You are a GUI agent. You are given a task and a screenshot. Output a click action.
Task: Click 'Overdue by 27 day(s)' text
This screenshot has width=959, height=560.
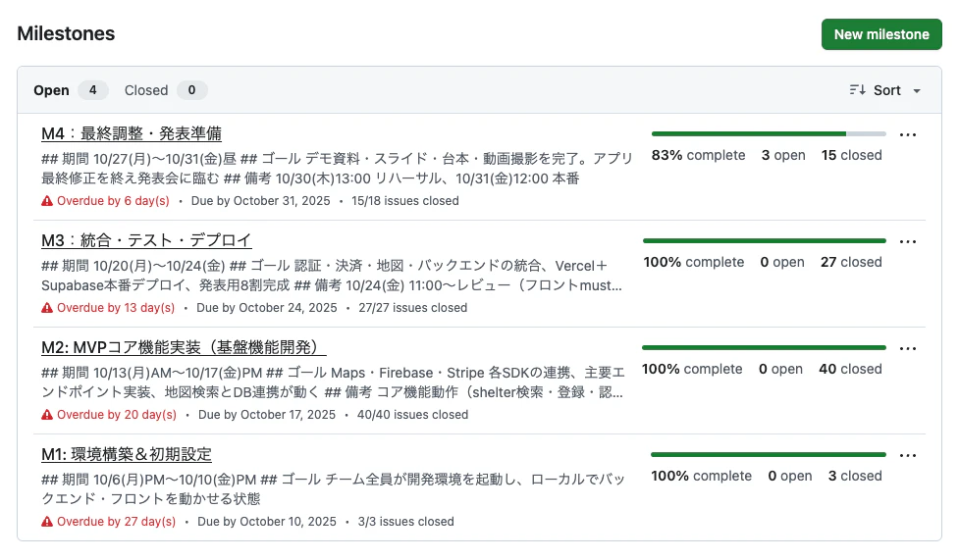tap(116, 522)
